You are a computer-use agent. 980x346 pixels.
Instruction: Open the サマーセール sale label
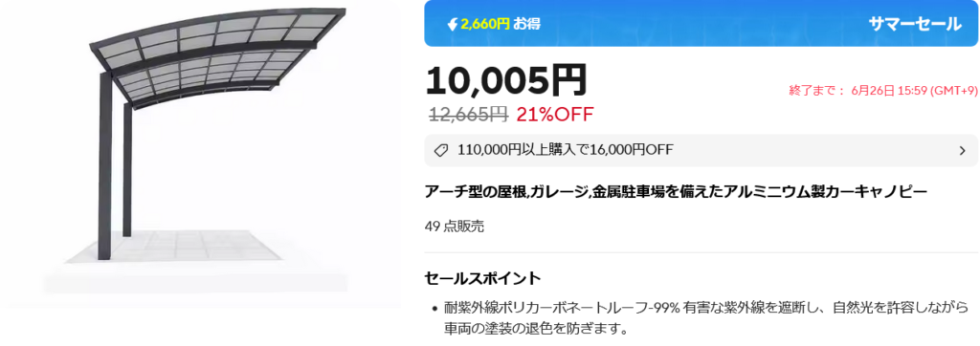click(x=914, y=24)
